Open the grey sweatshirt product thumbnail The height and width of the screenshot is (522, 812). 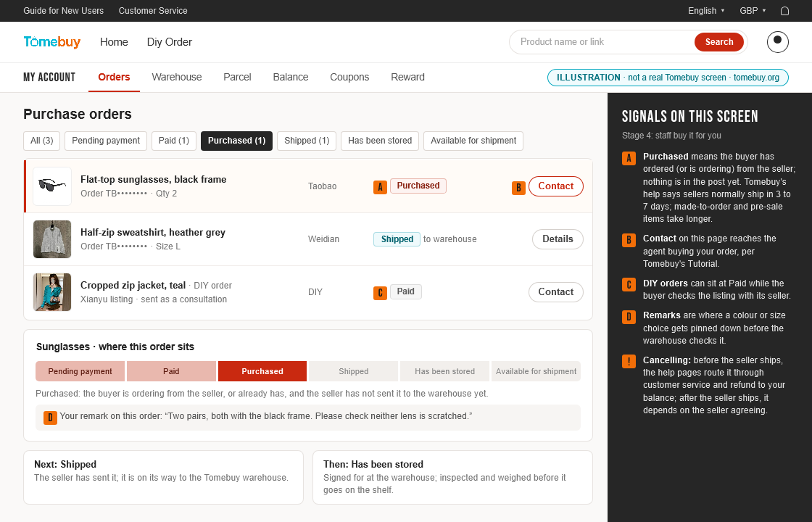(x=52, y=239)
